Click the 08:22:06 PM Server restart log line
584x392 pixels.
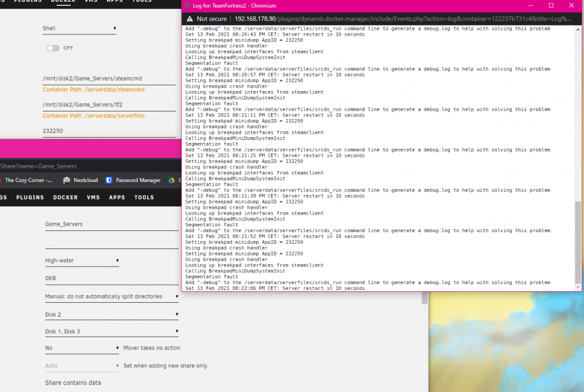pos(275,288)
